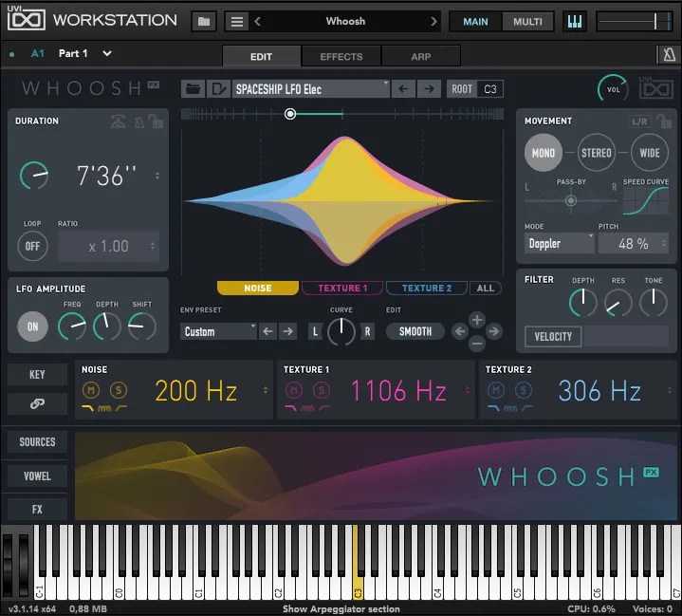The image size is (682, 616).
Task: Click the Ratio x 1.00 stepper arrows
Action: (x=153, y=246)
